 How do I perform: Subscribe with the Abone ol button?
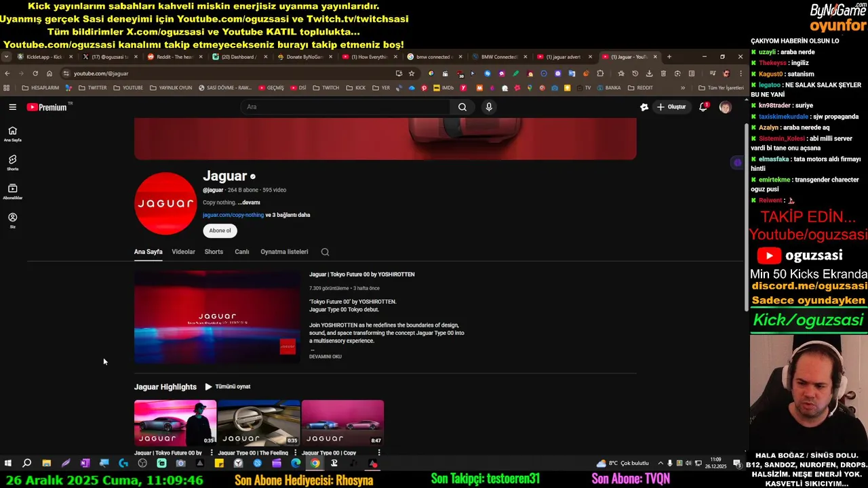(x=220, y=230)
